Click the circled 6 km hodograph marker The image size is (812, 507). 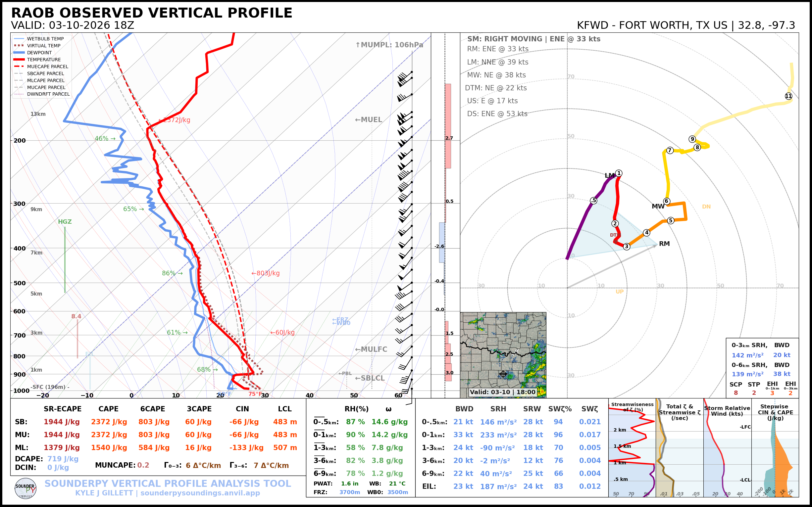point(667,201)
